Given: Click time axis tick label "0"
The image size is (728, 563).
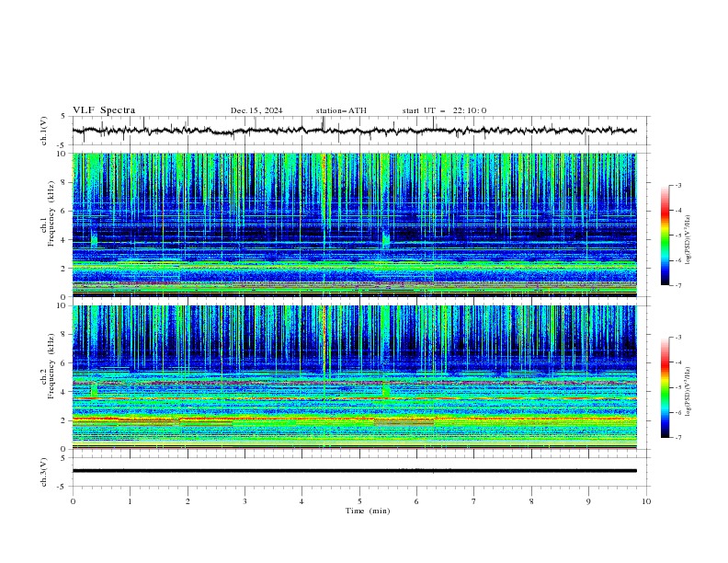Looking at the screenshot, I should click(73, 501).
